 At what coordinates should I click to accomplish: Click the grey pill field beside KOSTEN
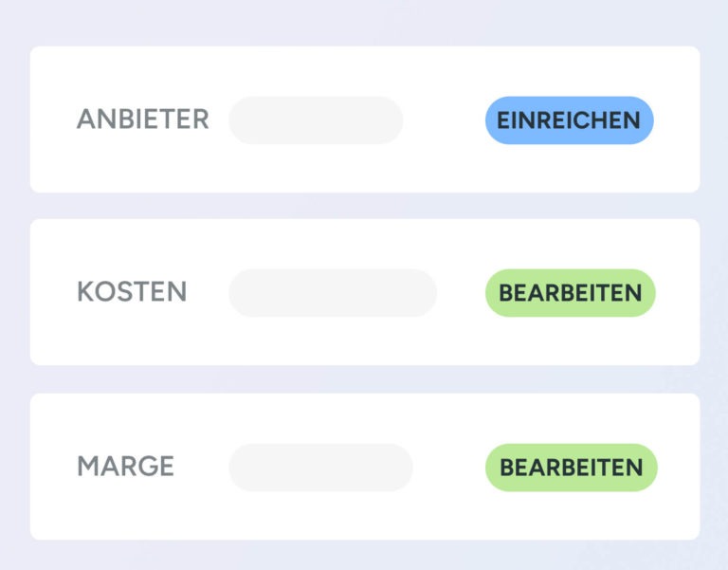pyautogui.click(x=332, y=293)
